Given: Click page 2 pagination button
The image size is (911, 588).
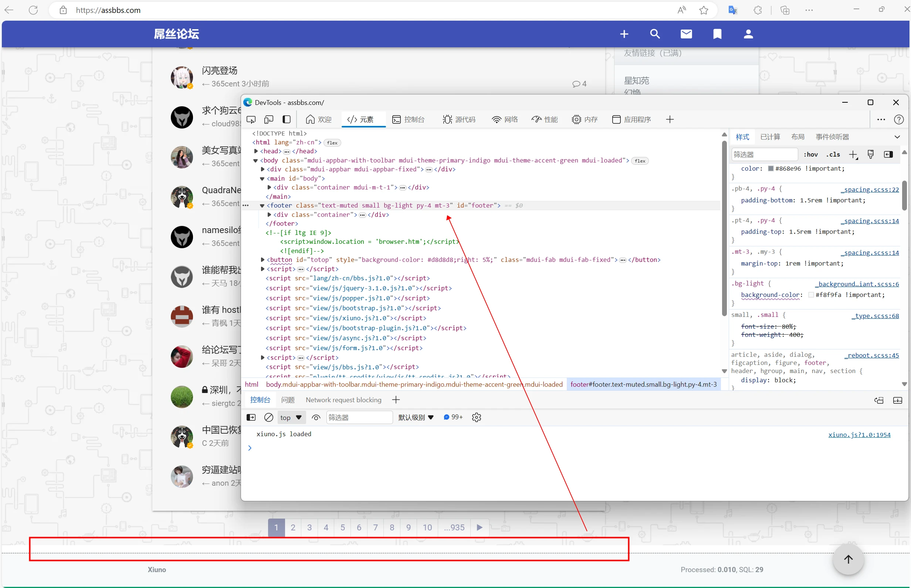Looking at the screenshot, I should point(293,527).
